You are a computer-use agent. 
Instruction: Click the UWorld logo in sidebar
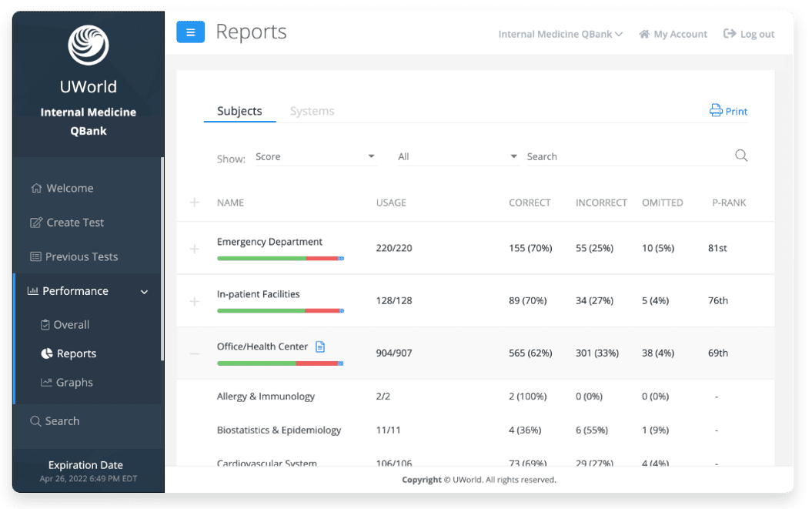pyautogui.click(x=88, y=45)
